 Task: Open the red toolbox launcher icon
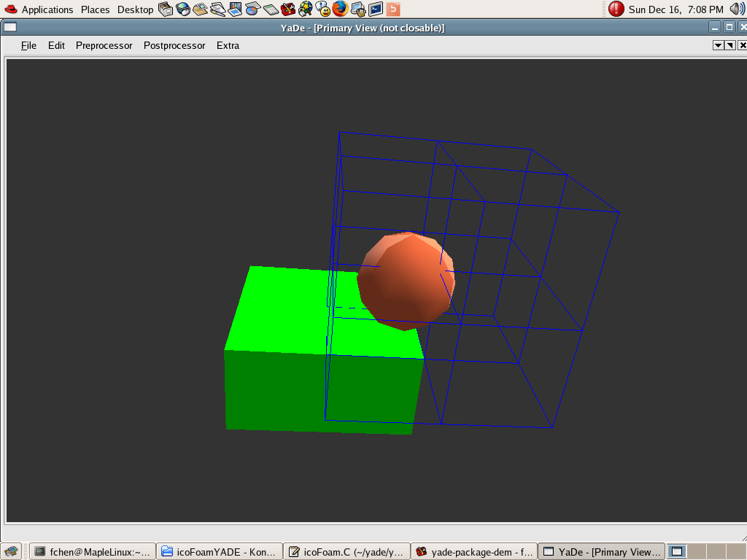(x=288, y=9)
